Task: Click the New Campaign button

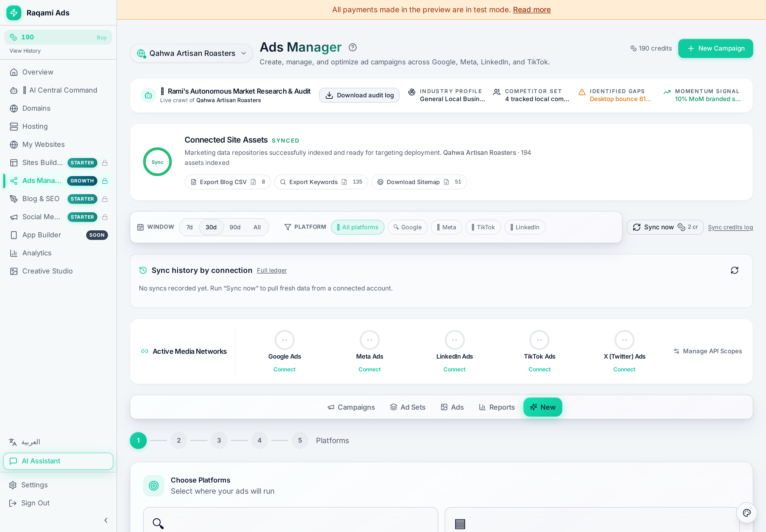Action: (715, 49)
